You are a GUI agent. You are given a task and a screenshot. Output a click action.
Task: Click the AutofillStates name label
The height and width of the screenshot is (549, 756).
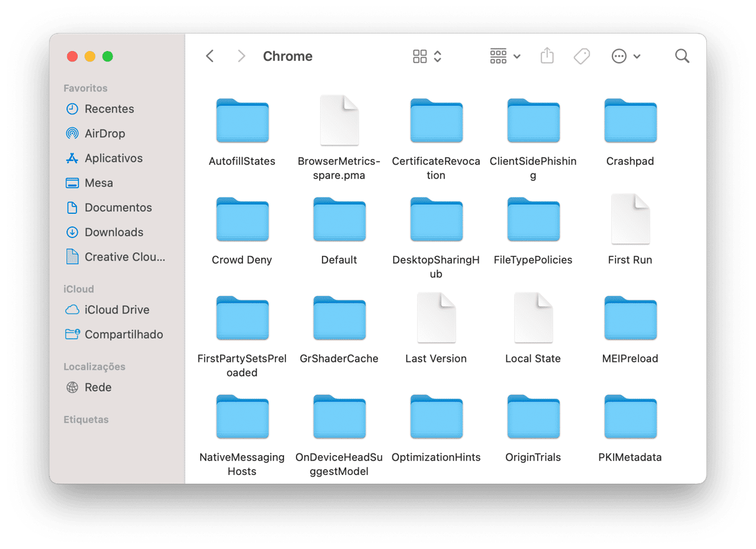(242, 161)
